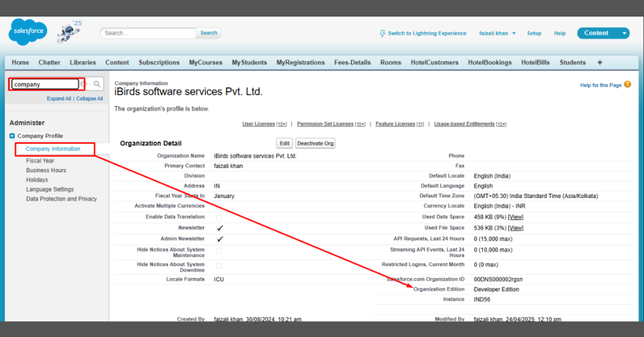Open the Help link in the header

[560, 33]
